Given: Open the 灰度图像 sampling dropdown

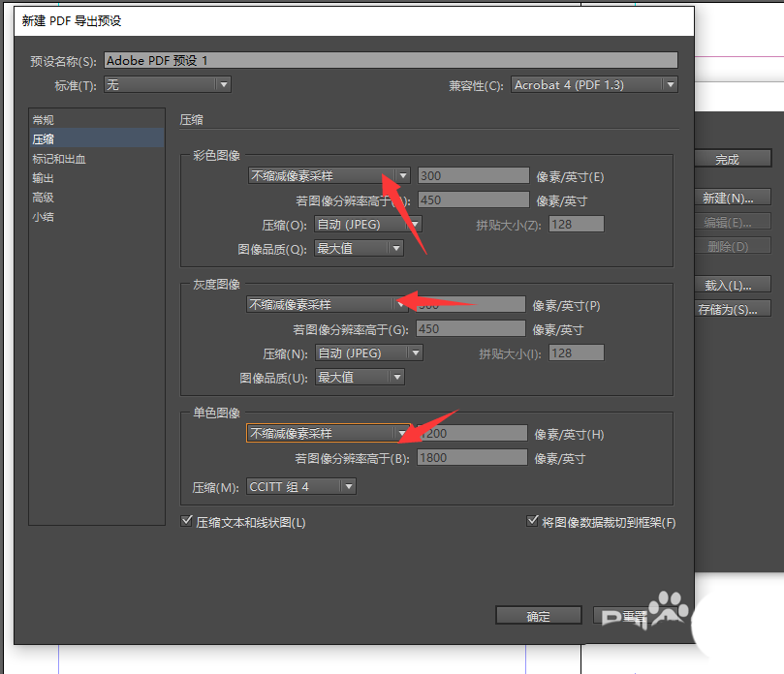Looking at the screenshot, I should click(x=327, y=305).
